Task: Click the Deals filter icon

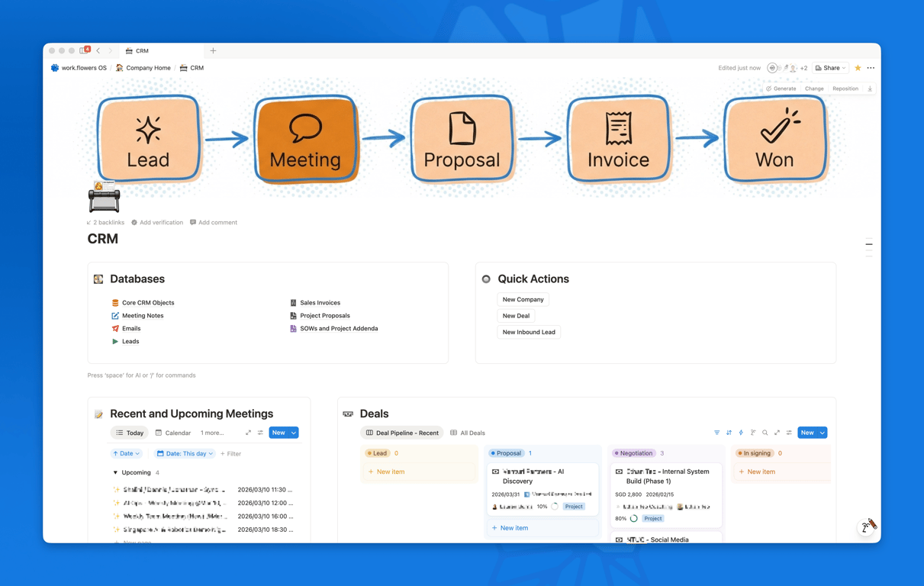Action: point(716,433)
